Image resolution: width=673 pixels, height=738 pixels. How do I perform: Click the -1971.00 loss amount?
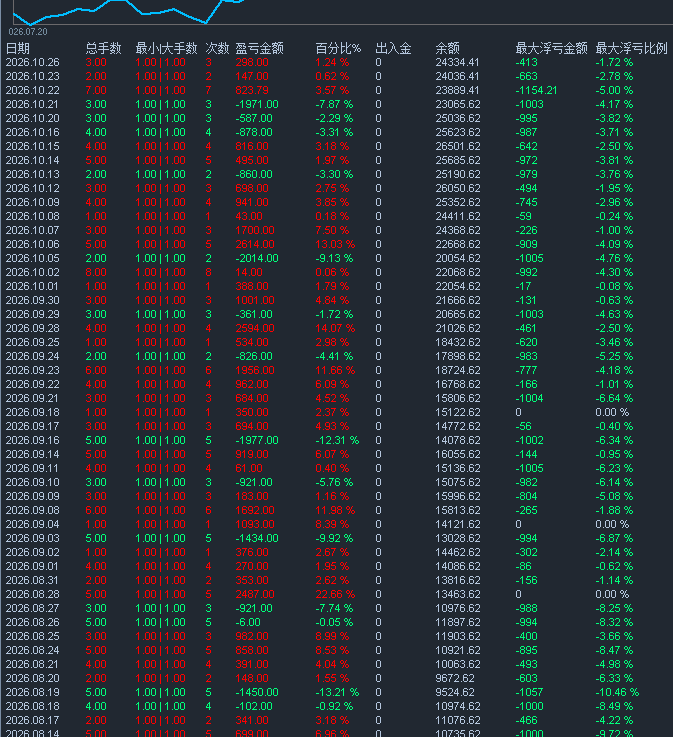coord(257,104)
